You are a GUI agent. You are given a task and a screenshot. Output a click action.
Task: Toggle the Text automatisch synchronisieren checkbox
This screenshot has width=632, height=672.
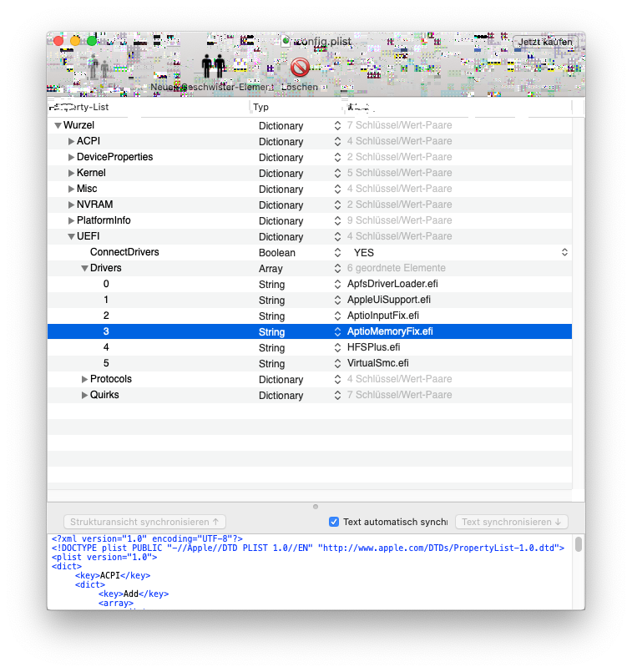pyautogui.click(x=334, y=522)
